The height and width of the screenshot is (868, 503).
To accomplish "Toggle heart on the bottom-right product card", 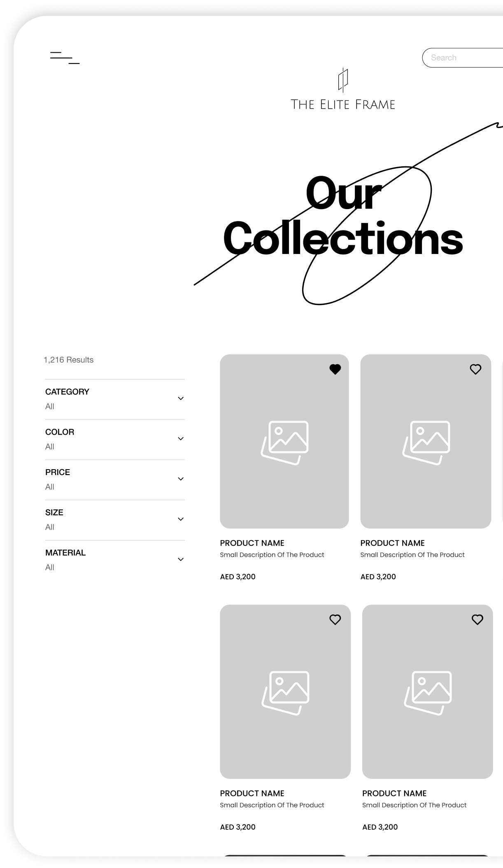I will tap(477, 619).
